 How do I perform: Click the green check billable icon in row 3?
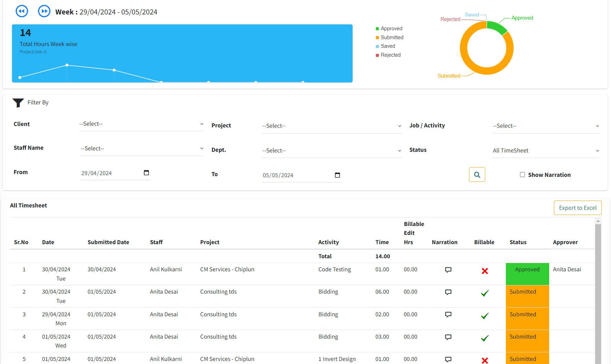click(x=485, y=316)
